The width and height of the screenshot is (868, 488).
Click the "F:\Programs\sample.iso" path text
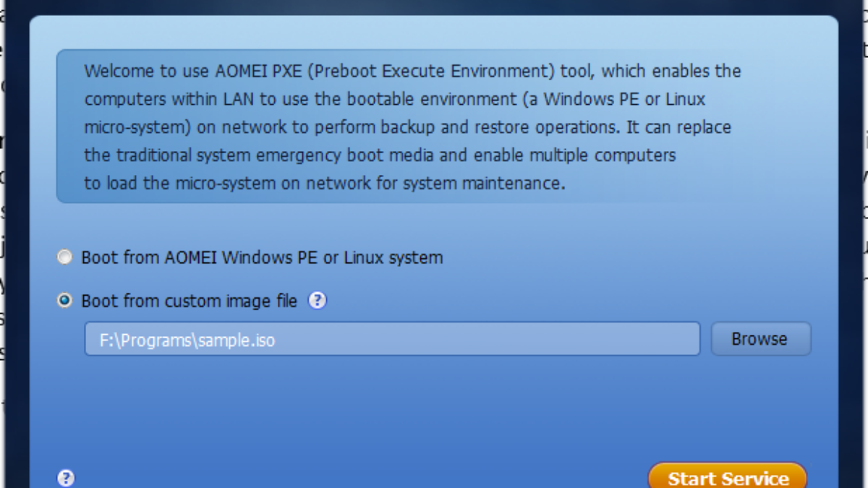point(187,340)
